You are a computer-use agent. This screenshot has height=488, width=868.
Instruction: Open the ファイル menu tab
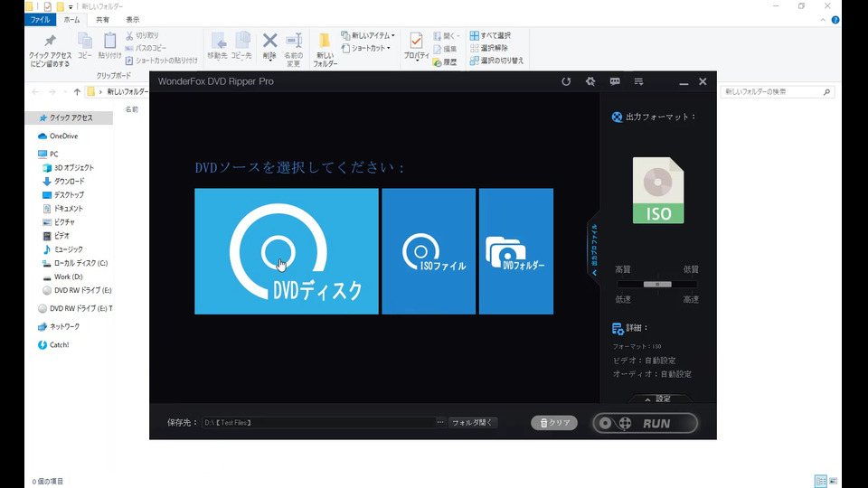click(41, 19)
